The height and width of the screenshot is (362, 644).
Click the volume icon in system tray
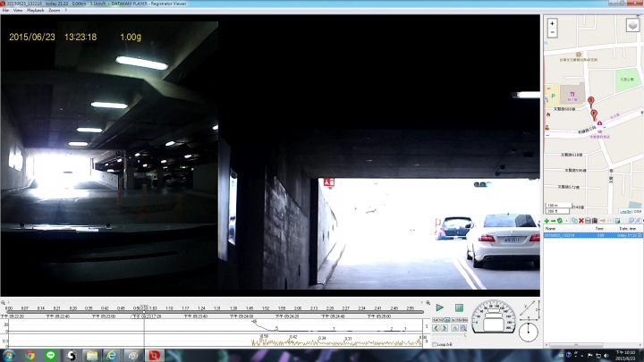pos(606,356)
